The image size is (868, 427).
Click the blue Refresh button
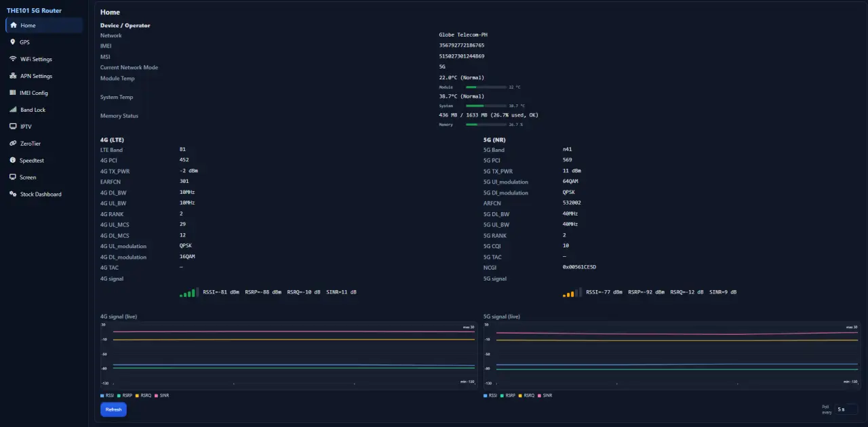113,409
